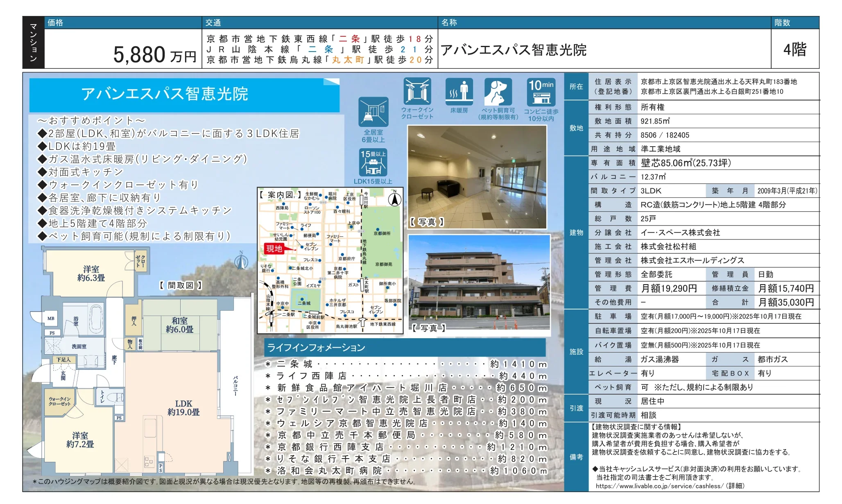Click the 5,880万円 price figure
This screenshot has height=504, width=842.
click(154, 55)
